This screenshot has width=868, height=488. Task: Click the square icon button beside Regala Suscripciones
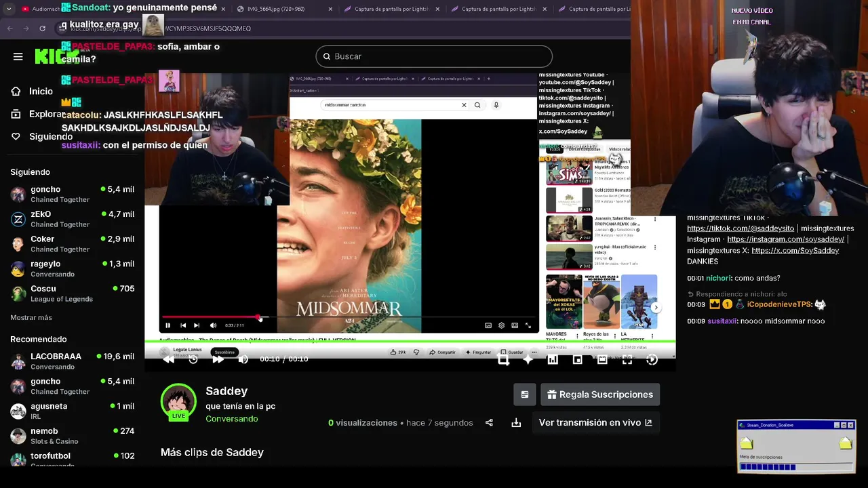525,394
